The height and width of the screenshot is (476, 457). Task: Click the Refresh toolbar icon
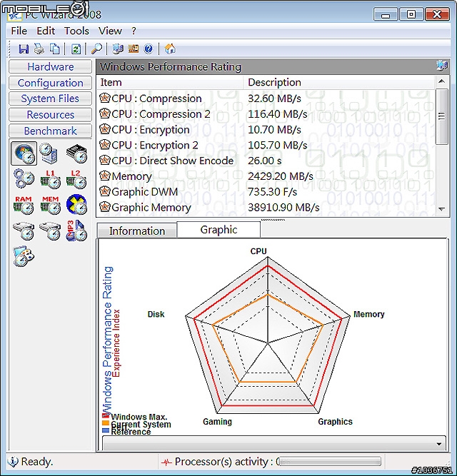coord(76,49)
